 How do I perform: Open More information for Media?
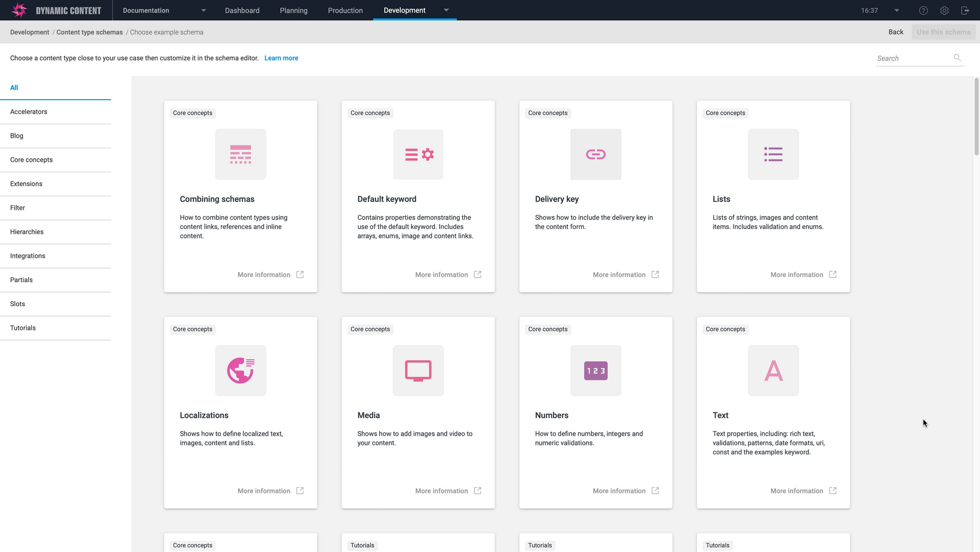442,491
